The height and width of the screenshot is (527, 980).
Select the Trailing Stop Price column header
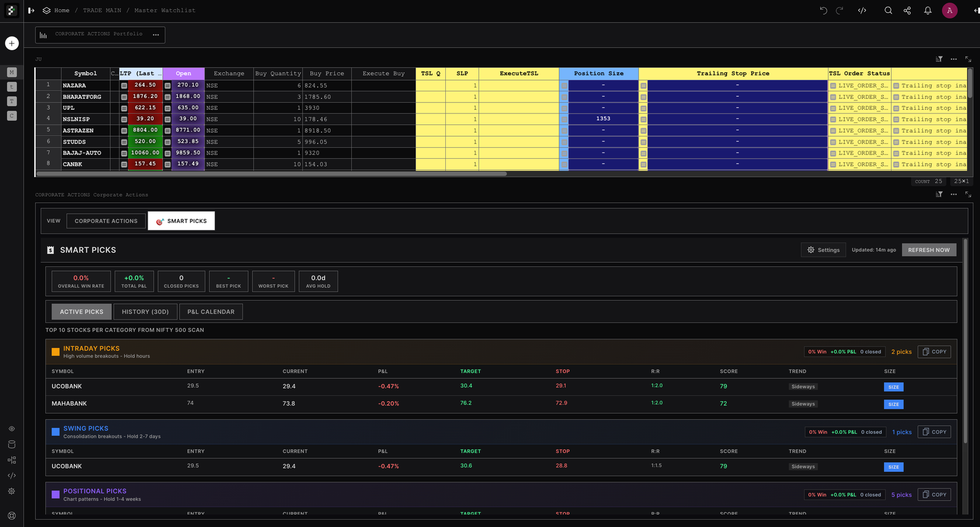(x=733, y=74)
